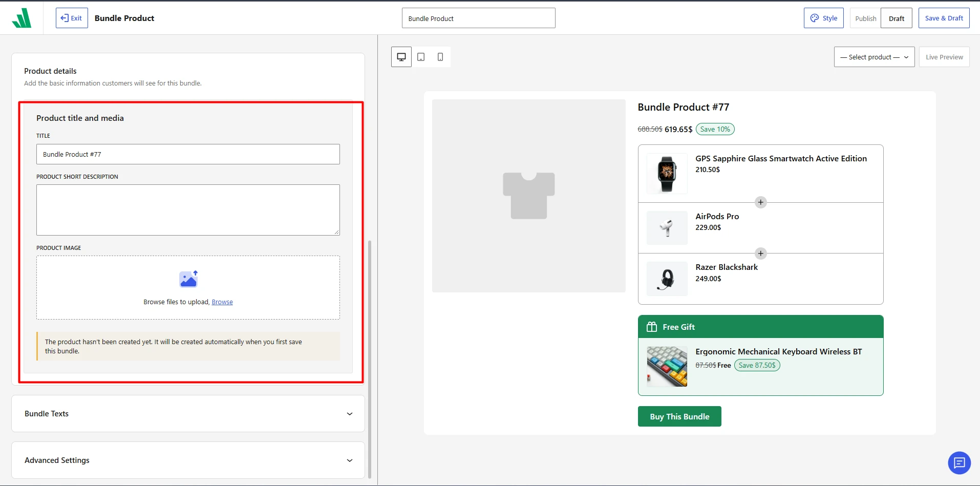Image resolution: width=980 pixels, height=486 pixels.
Task: Click the left panel scrollbar
Action: point(370,358)
